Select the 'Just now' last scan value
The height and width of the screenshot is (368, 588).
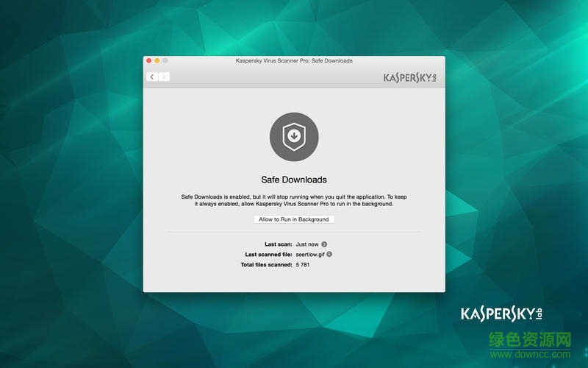click(x=307, y=244)
